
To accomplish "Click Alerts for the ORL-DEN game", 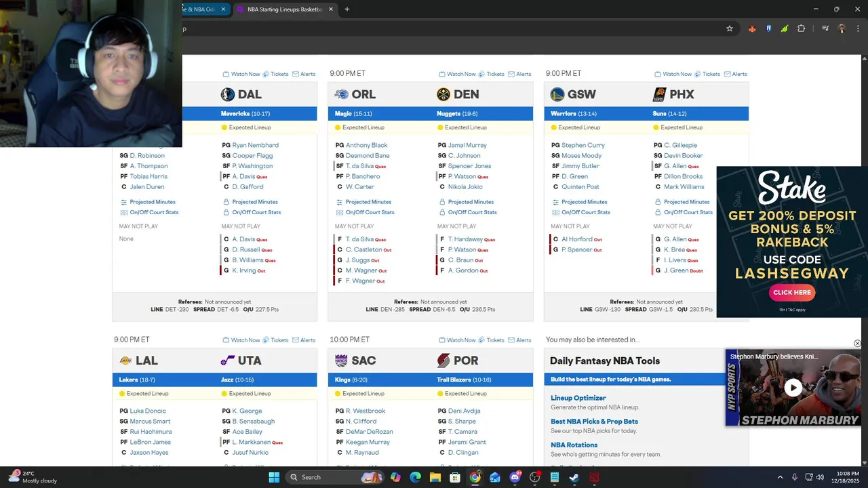I will click(519, 74).
